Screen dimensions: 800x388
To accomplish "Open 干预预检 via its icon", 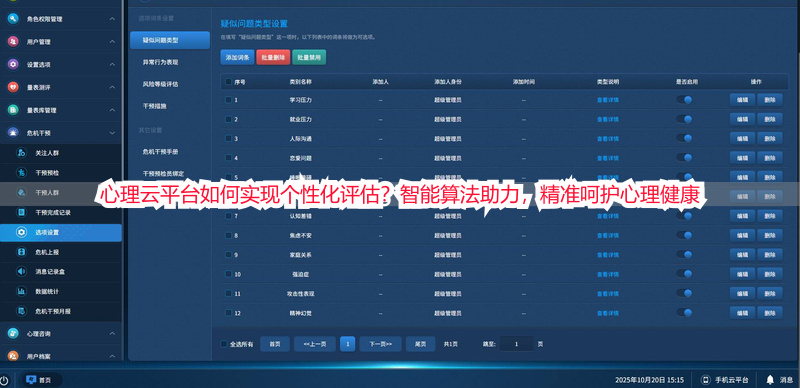I will [21, 173].
